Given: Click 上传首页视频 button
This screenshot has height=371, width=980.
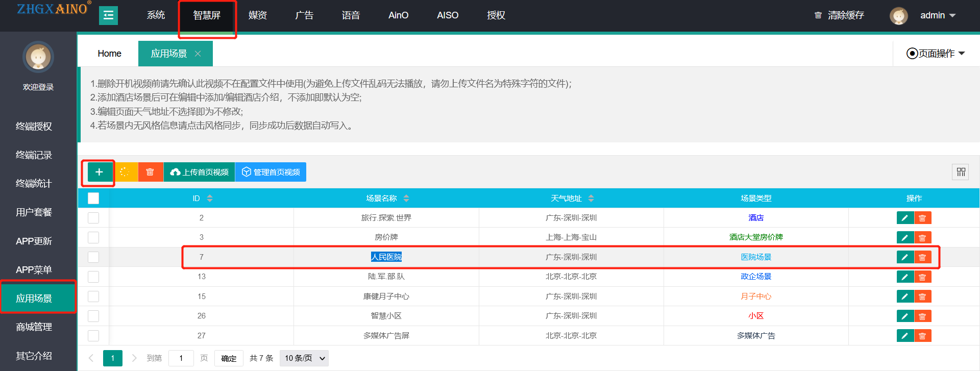Looking at the screenshot, I should [x=200, y=172].
